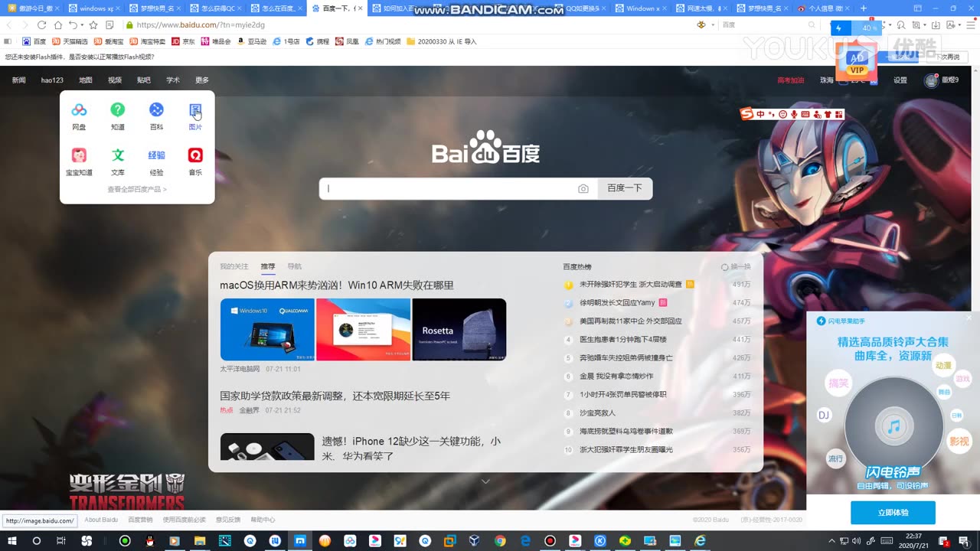980x551 pixels.
Task: Click the music note disc icon in ad
Action: point(893,426)
